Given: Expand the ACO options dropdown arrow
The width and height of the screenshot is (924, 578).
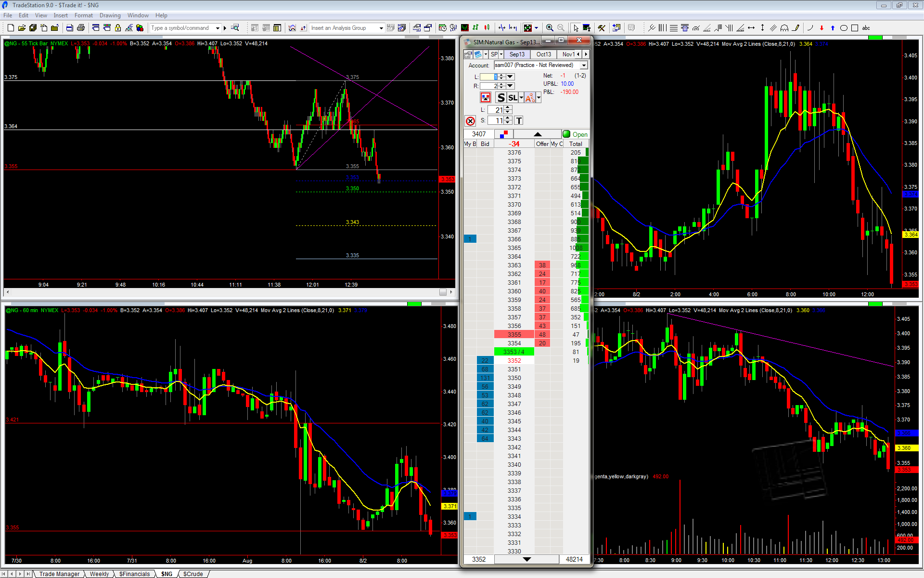Looking at the screenshot, I should [539, 98].
